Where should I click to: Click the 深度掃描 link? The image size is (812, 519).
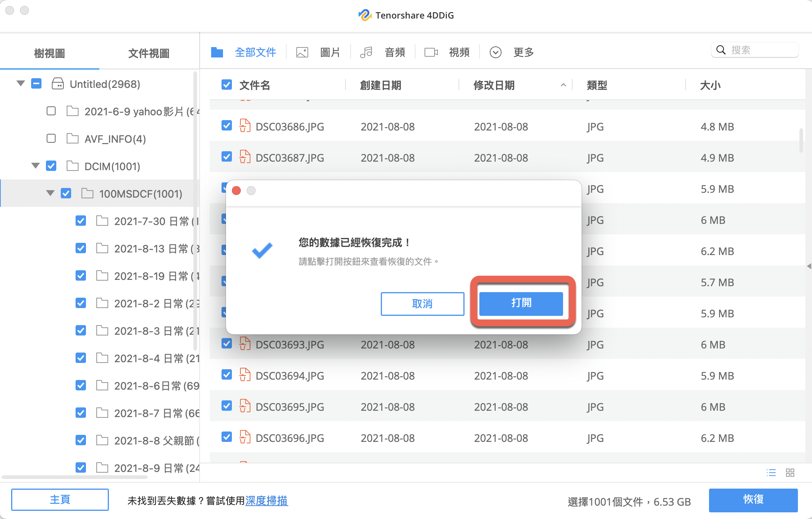[266, 500]
